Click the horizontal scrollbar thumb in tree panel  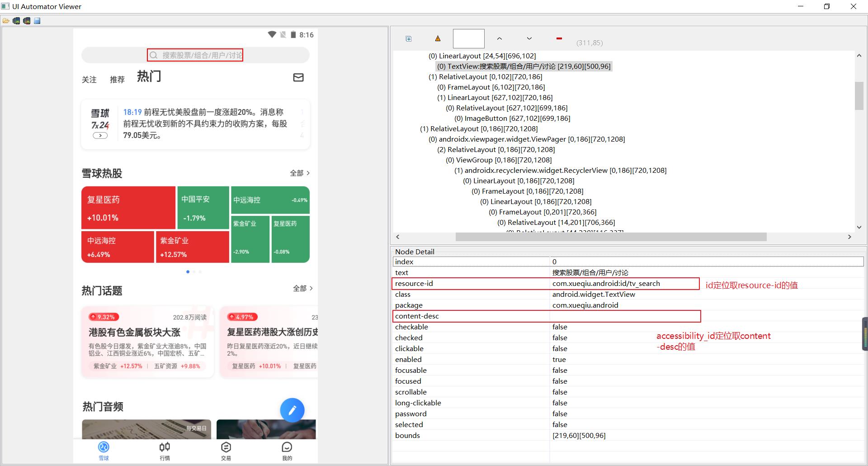pos(611,237)
